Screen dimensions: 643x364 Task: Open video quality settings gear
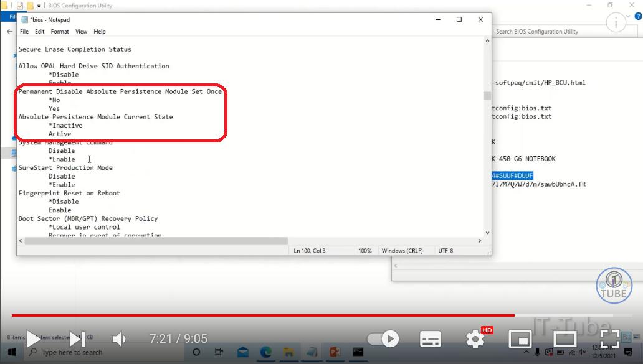click(475, 339)
